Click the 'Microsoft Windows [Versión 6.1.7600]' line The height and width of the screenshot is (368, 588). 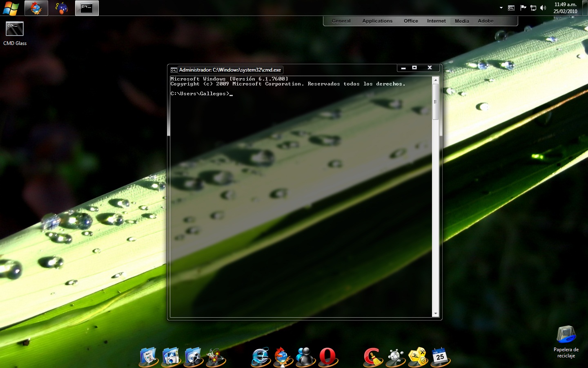[x=229, y=79]
